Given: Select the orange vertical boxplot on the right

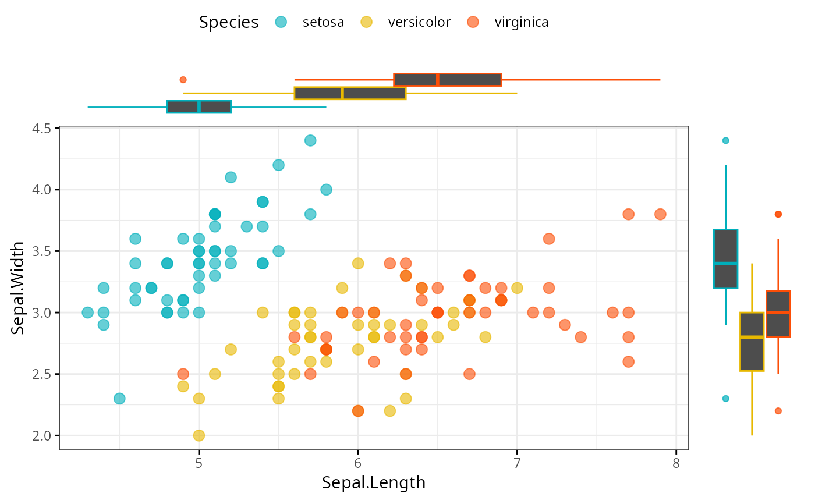Looking at the screenshot, I should (778, 314).
